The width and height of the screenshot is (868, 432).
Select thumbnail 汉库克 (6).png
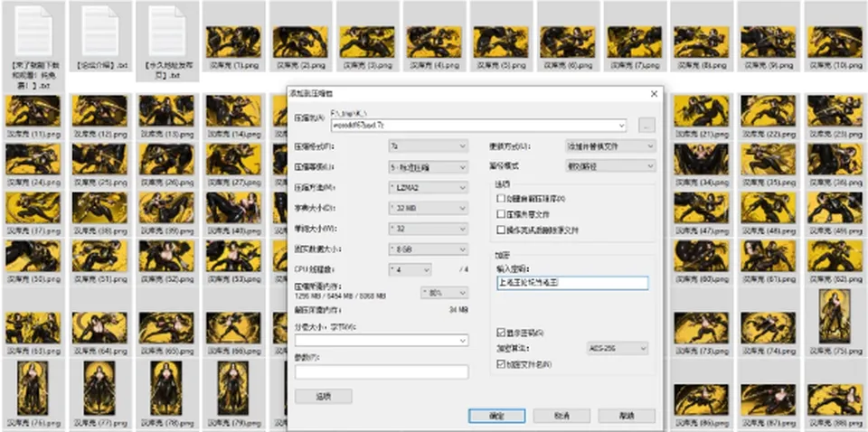(568, 42)
